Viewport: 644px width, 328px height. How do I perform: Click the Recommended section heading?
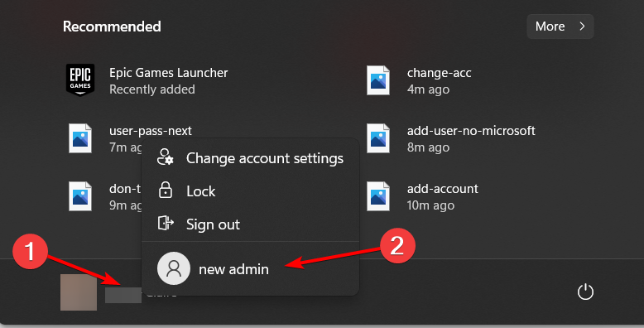(112, 27)
